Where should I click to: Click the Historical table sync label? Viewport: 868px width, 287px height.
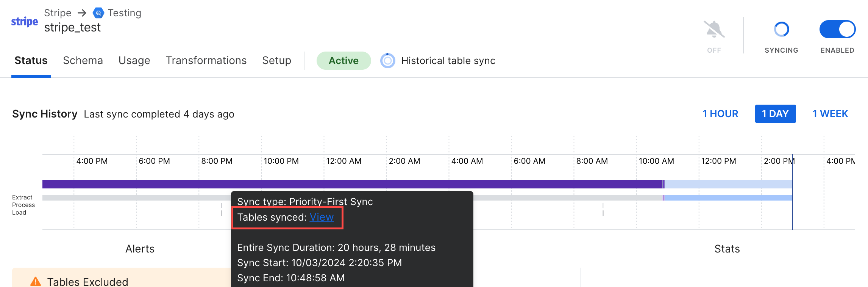point(448,61)
